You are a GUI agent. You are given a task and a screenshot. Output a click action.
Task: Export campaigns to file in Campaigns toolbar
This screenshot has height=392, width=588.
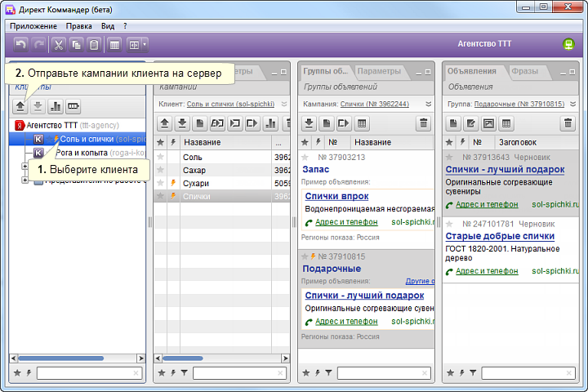coord(252,123)
